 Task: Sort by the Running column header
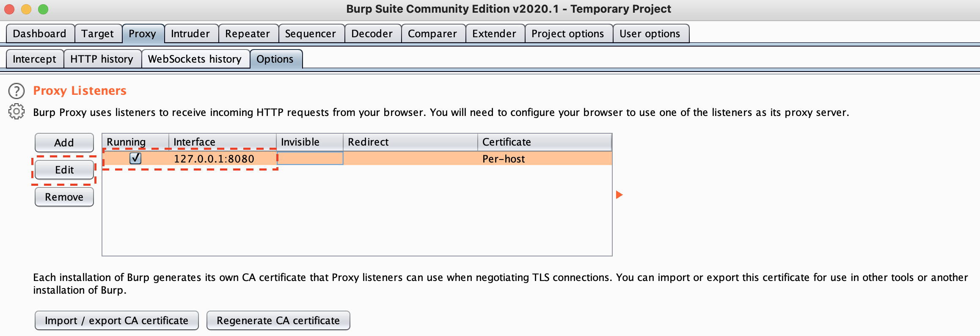[135, 142]
